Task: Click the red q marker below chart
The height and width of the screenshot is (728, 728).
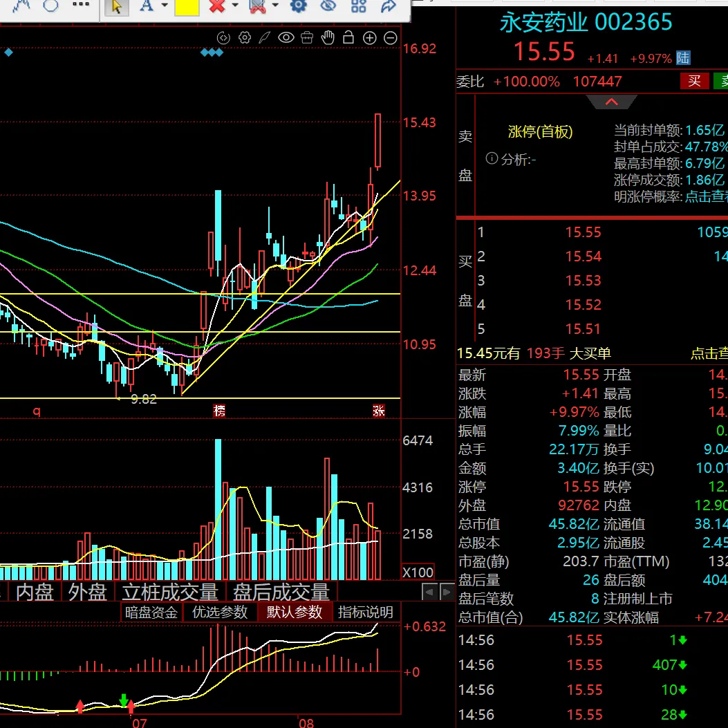Action: [x=37, y=411]
